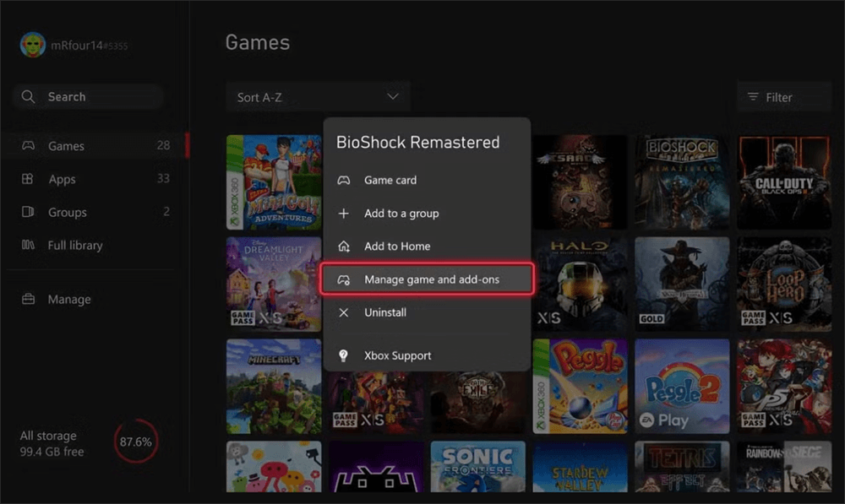Click the house icon for Add to Home
Viewport: 845px width, 504px height.
point(343,246)
